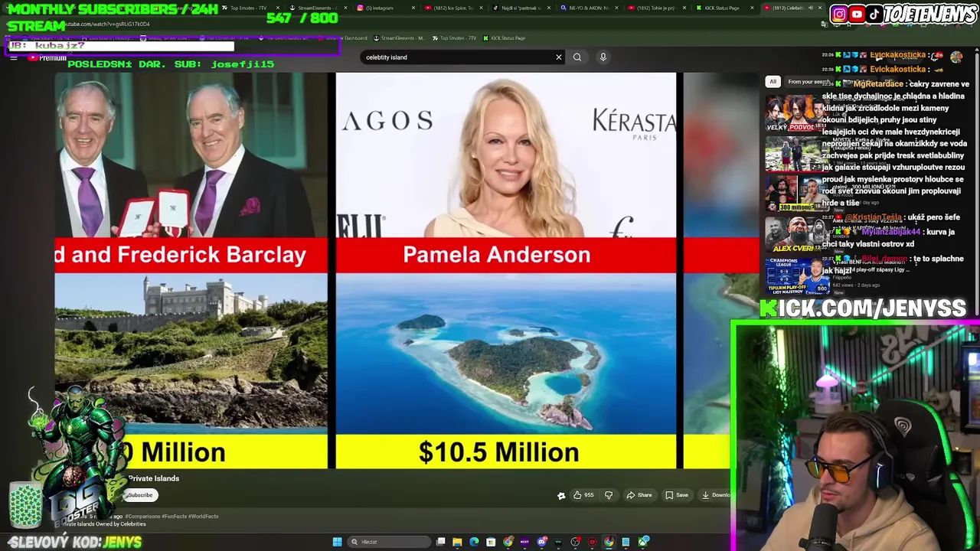Click the TikTok icon in stream overlay
This screenshot has width=980, height=551.
874,14
